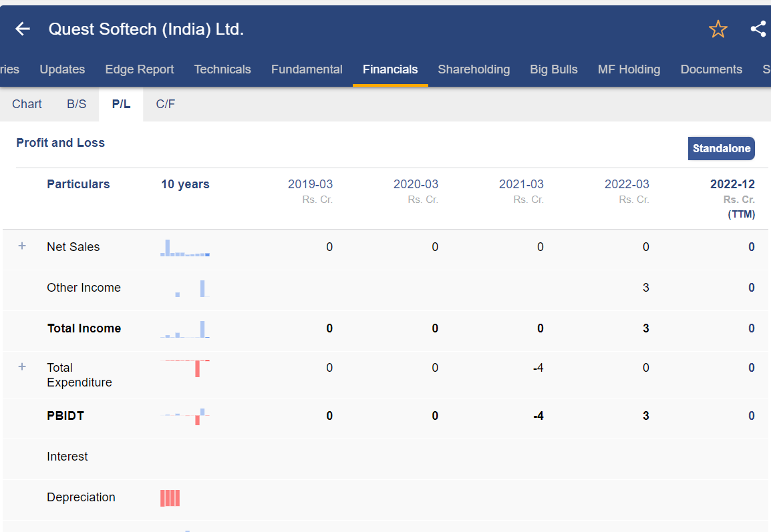Screen dimensions: 771x532
Task: Share this stock page via share icon
Action: click(x=759, y=29)
